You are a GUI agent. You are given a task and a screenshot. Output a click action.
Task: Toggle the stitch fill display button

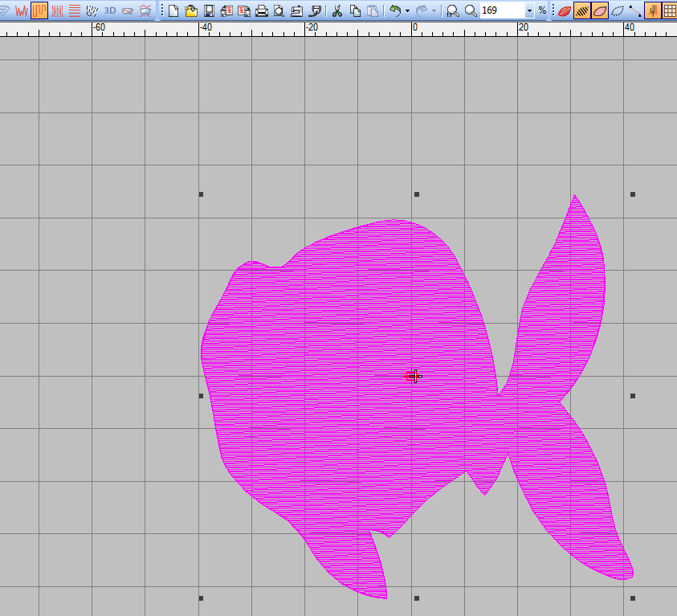(x=584, y=11)
